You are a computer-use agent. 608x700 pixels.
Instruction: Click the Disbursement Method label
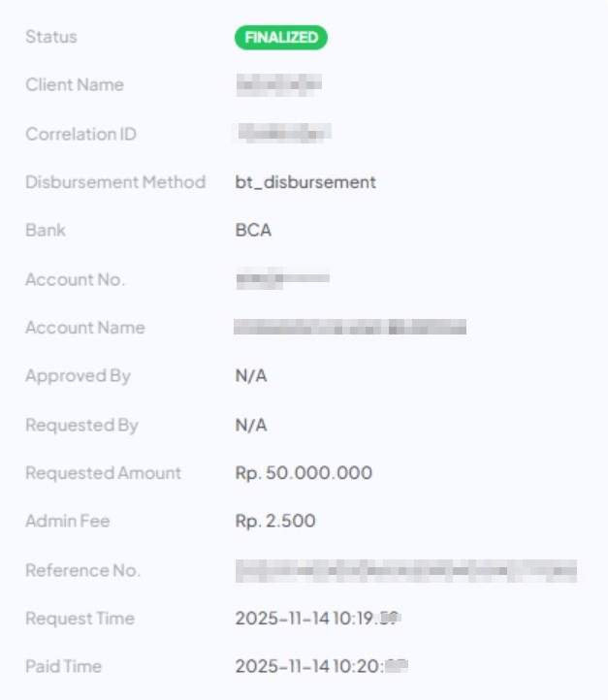(x=115, y=182)
